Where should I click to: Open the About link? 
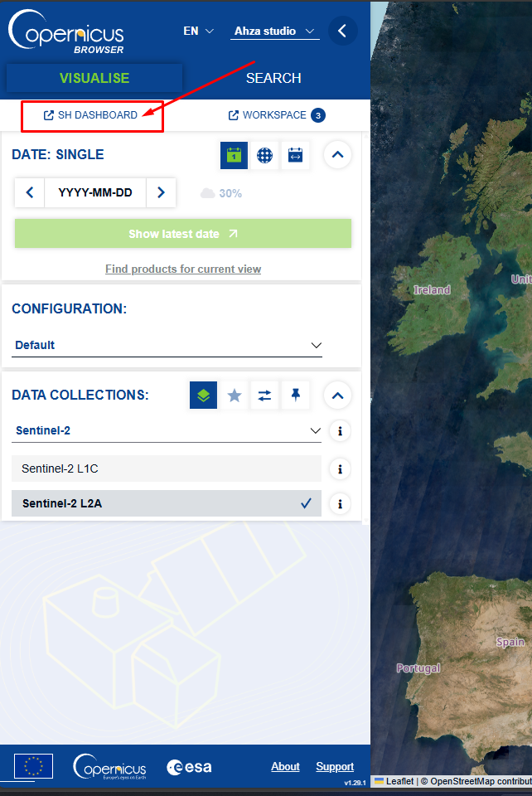click(x=285, y=766)
